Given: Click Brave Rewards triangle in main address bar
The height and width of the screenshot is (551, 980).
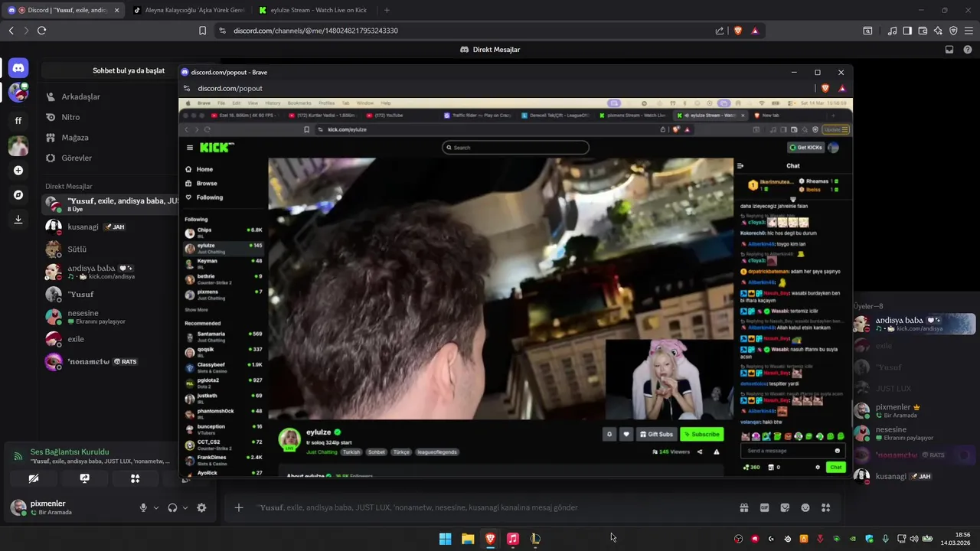Looking at the screenshot, I should coord(755,31).
